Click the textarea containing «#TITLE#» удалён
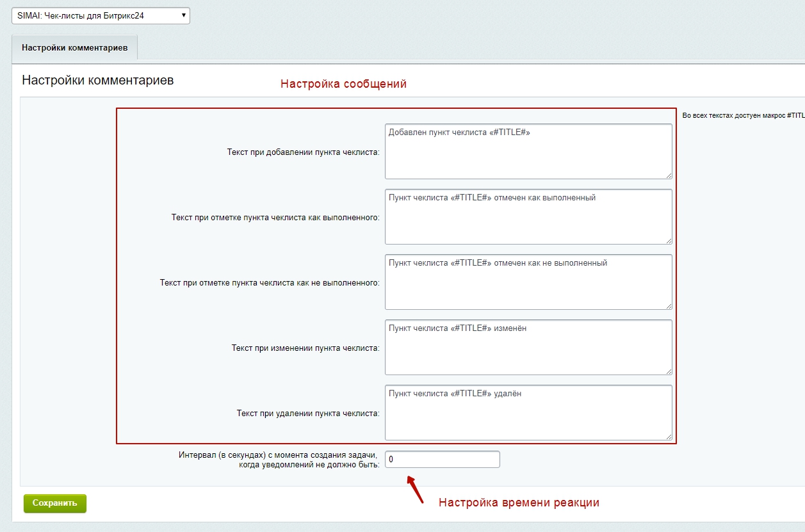This screenshot has width=805, height=532. [528, 412]
